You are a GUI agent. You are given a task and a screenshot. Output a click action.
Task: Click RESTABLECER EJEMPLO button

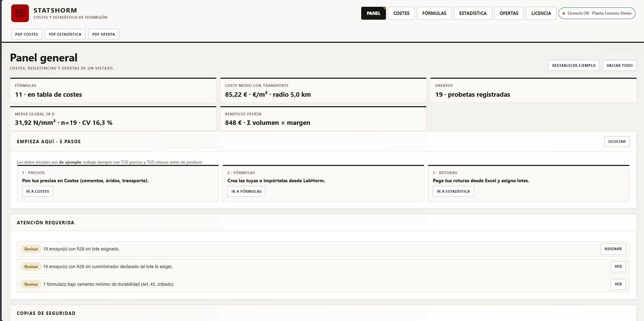point(574,65)
